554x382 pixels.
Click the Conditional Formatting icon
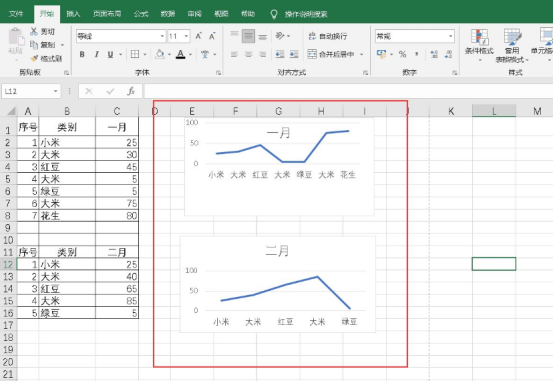tap(479, 37)
